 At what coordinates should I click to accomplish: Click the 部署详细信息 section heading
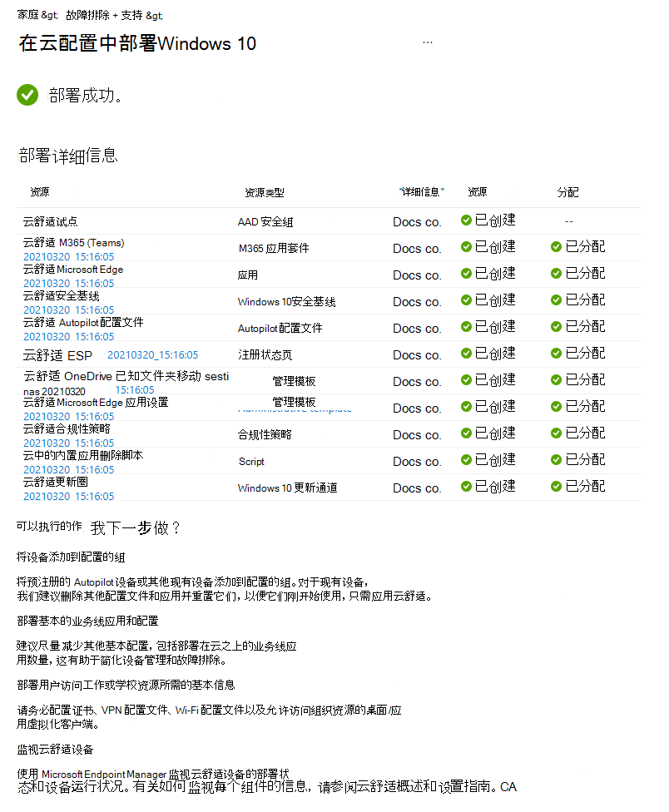[68, 156]
